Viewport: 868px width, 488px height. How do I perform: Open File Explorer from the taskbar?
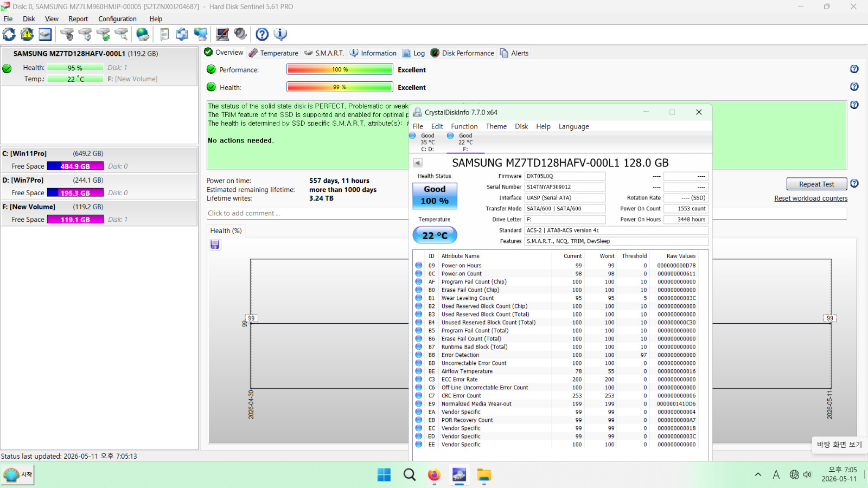(484, 475)
